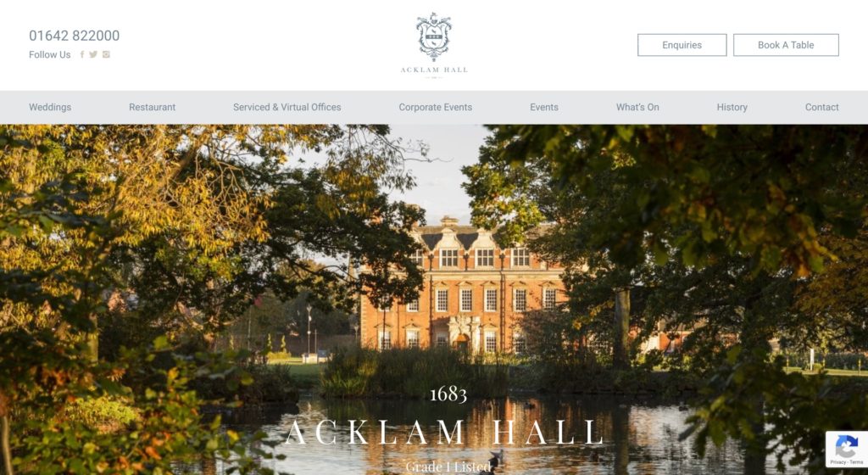Click the reCAPTCHA Terms link

click(856, 462)
